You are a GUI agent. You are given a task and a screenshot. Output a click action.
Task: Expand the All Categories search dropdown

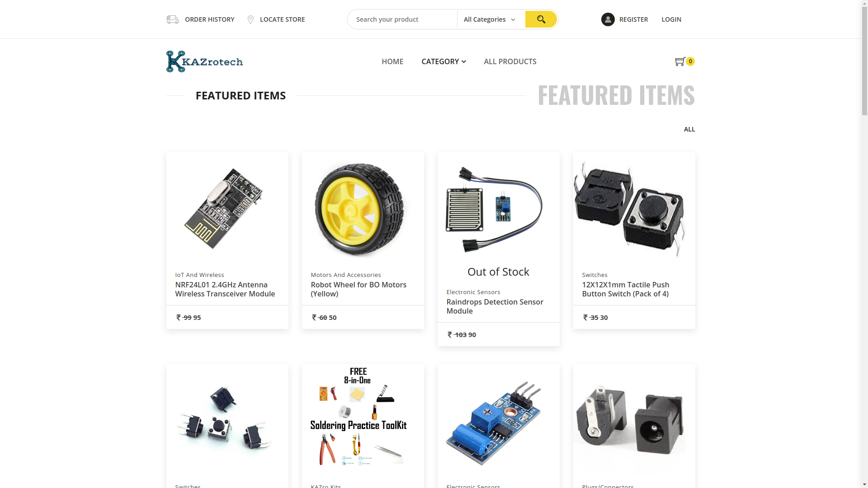pos(490,19)
